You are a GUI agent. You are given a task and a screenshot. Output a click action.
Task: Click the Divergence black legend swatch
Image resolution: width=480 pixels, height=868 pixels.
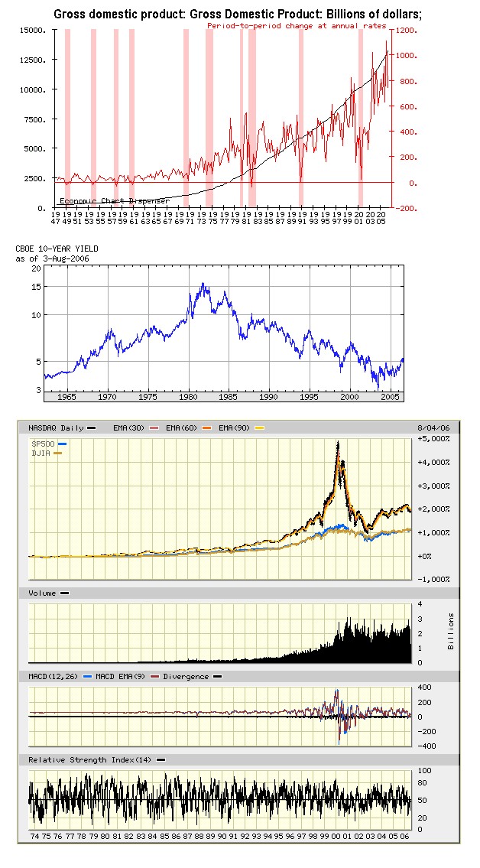[x=217, y=677]
